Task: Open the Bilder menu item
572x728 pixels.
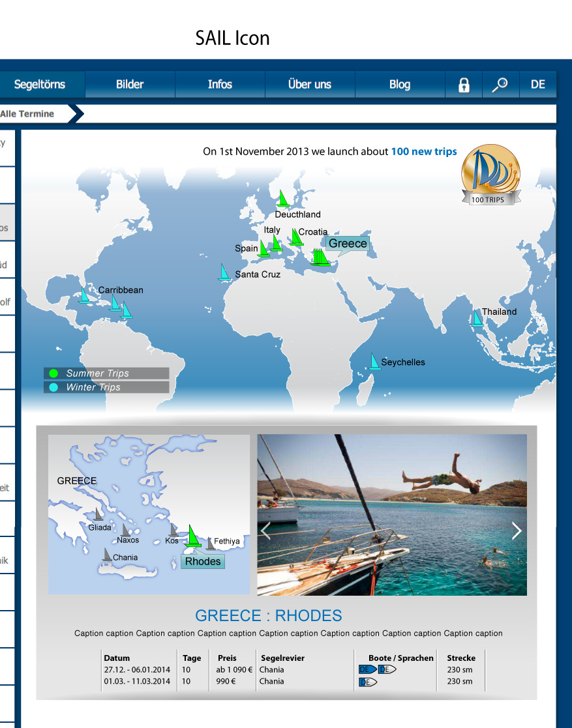Action: pos(130,85)
